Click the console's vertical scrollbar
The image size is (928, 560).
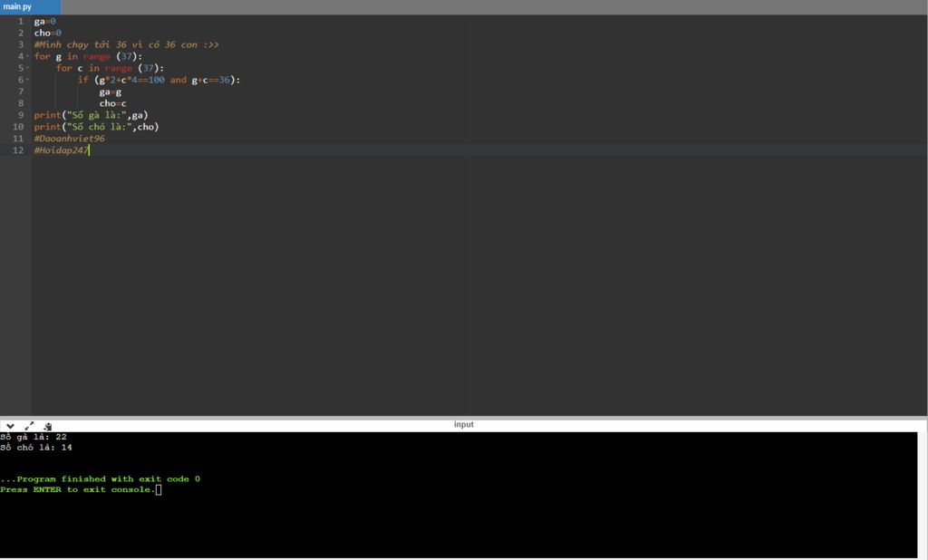point(922,495)
